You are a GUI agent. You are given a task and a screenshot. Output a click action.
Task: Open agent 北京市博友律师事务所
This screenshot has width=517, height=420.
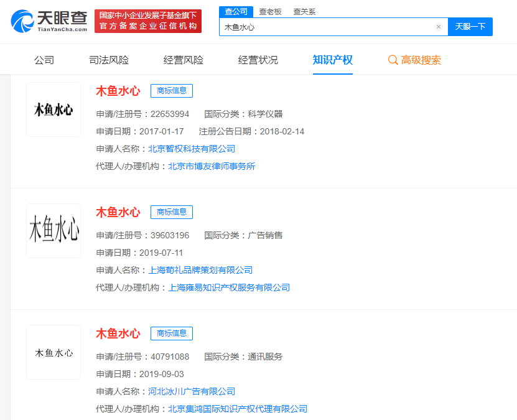coord(212,166)
